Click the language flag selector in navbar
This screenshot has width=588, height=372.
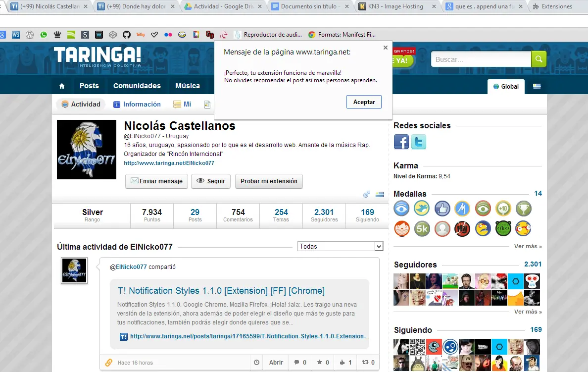537,86
